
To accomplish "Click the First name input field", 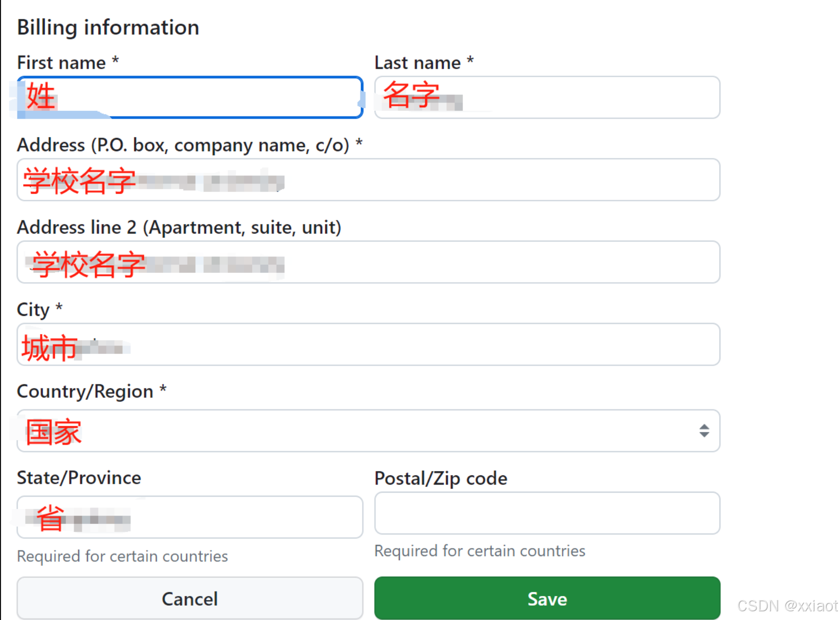I will [x=190, y=97].
